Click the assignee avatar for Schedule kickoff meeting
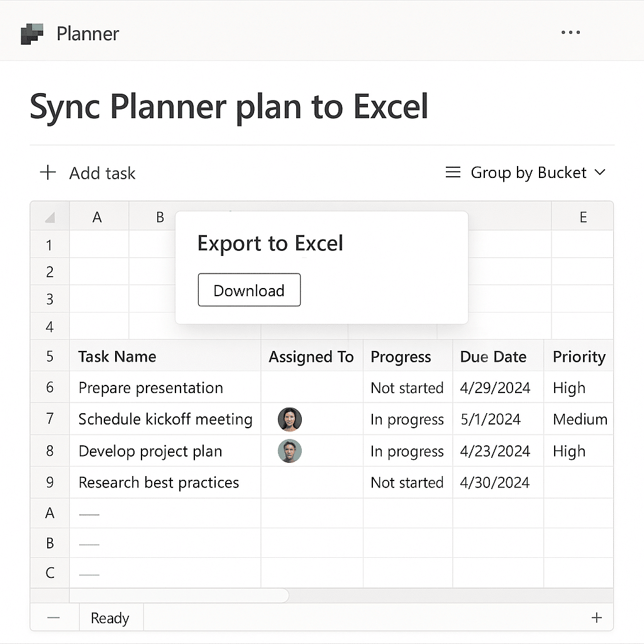The image size is (644, 644). tap(289, 419)
